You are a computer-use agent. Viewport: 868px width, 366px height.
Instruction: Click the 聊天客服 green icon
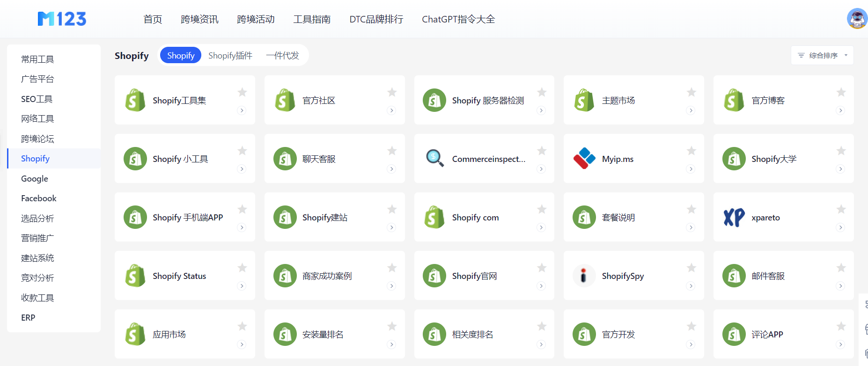tap(285, 159)
